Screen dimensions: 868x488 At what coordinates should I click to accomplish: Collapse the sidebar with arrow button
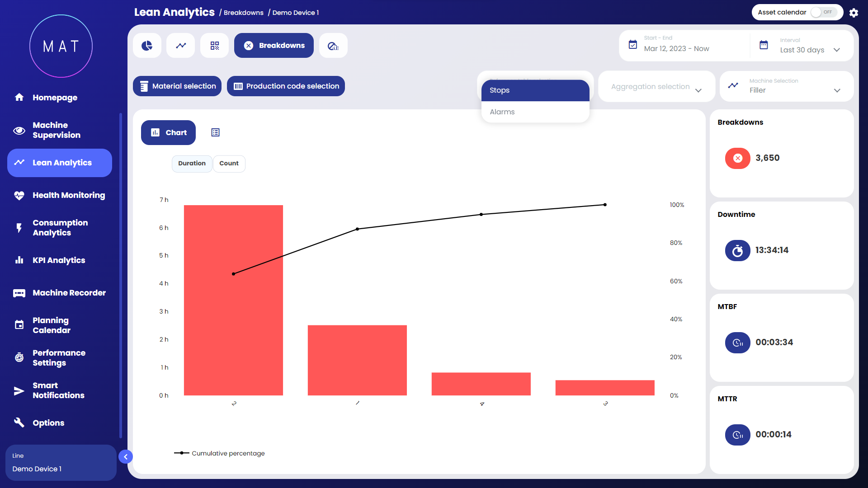[126, 457]
